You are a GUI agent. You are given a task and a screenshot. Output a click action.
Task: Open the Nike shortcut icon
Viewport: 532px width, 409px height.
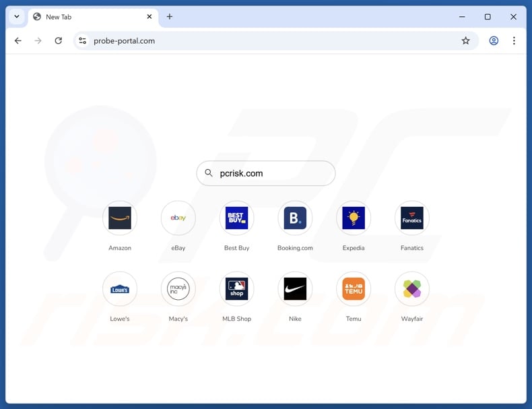(x=295, y=289)
